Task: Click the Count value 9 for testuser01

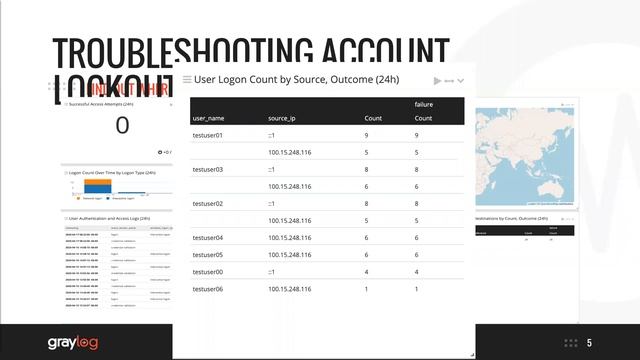Action: click(x=367, y=135)
